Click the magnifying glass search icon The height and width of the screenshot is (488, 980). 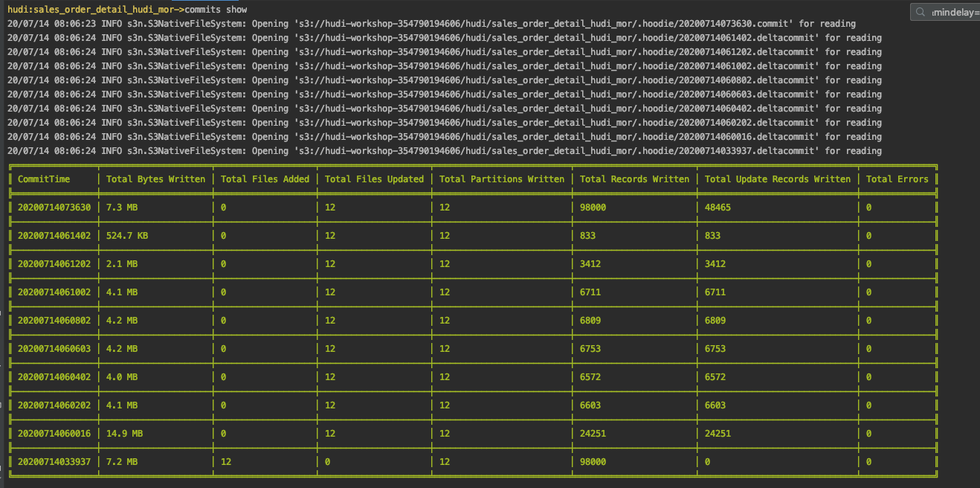point(922,13)
